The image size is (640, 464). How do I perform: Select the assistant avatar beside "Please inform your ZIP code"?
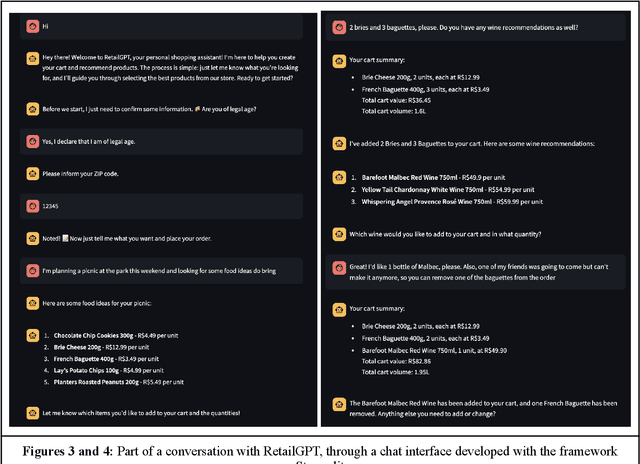click(33, 174)
